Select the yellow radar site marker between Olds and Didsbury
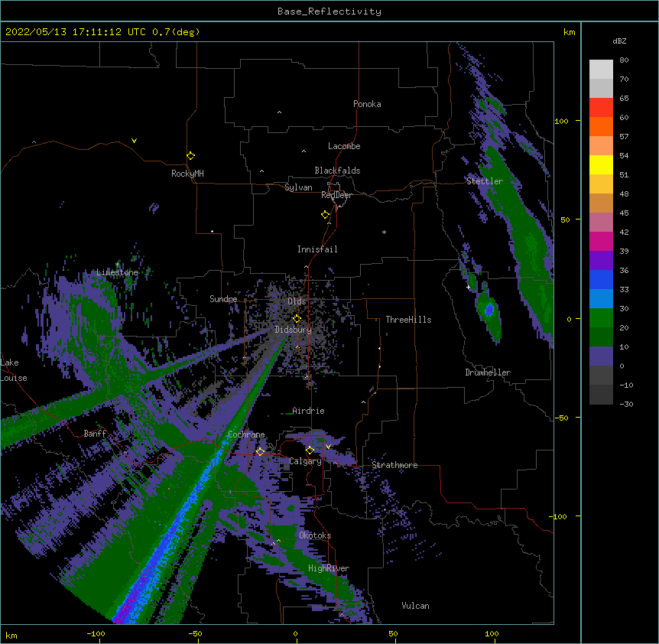Viewport: 659px width, 644px height. click(297, 319)
